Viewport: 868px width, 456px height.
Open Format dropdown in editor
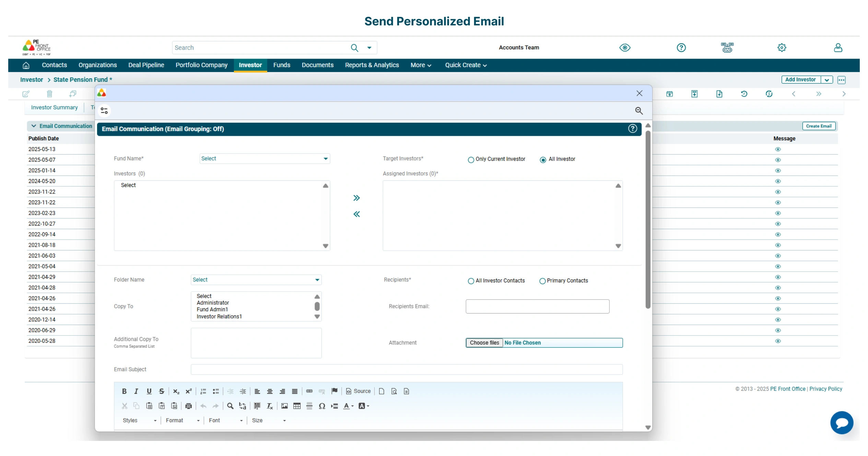pos(183,420)
